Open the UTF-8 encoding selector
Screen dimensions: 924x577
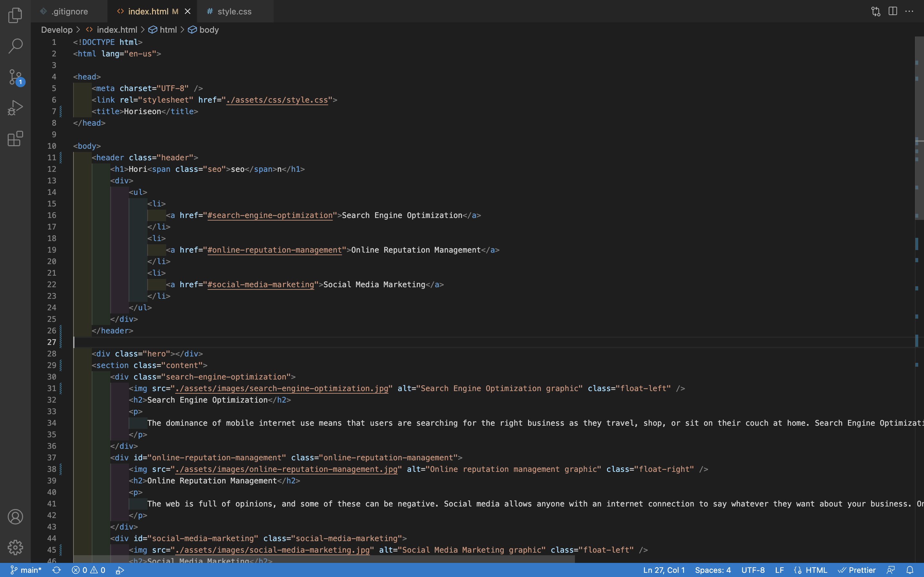point(754,570)
